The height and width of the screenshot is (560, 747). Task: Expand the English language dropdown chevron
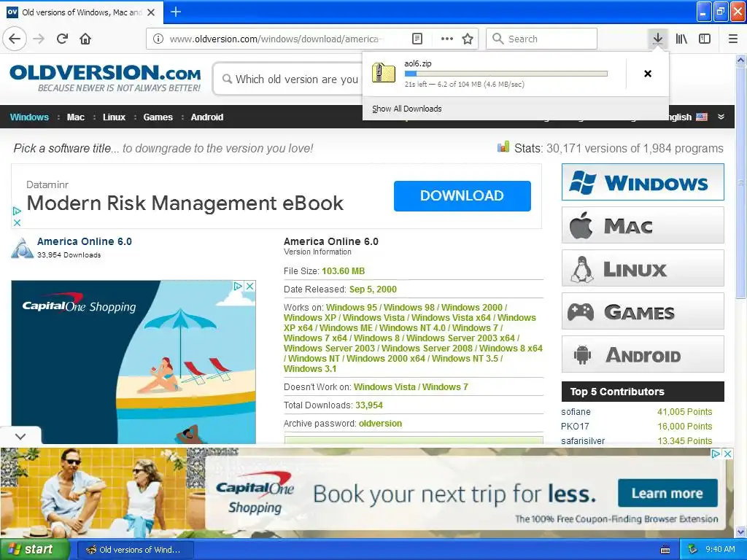point(721,117)
